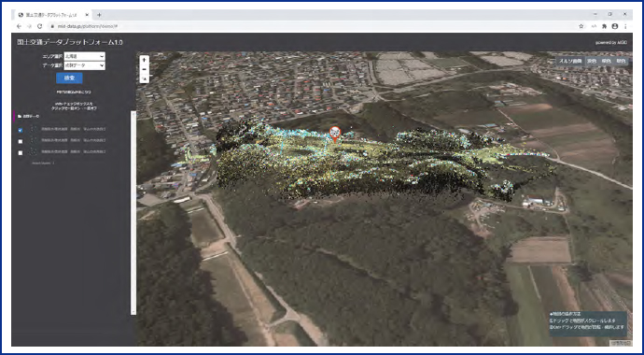Image resolution: width=644 pixels, height=355 pixels.
Task: Open the Chrome three-dot menu
Action: click(625, 26)
